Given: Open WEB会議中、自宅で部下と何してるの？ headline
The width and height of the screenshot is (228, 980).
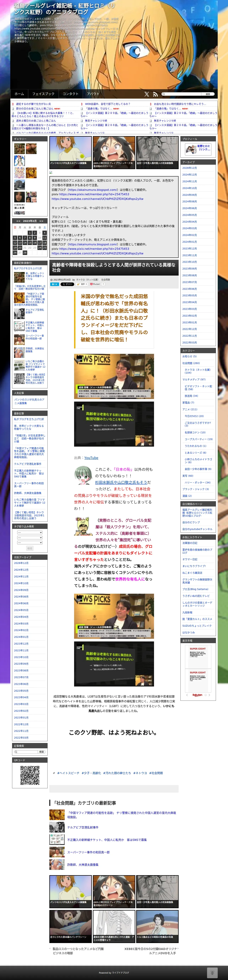Looking at the screenshot, I should 108,104.
